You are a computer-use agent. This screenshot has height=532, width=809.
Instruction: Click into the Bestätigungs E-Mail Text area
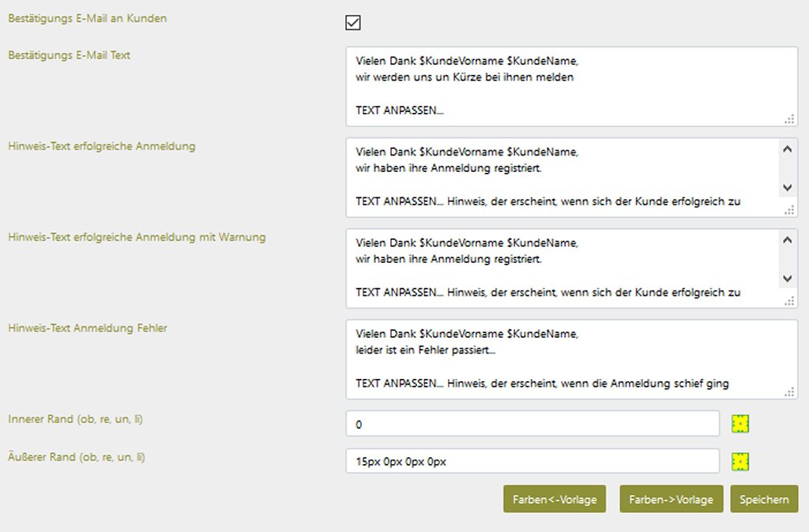click(561, 86)
